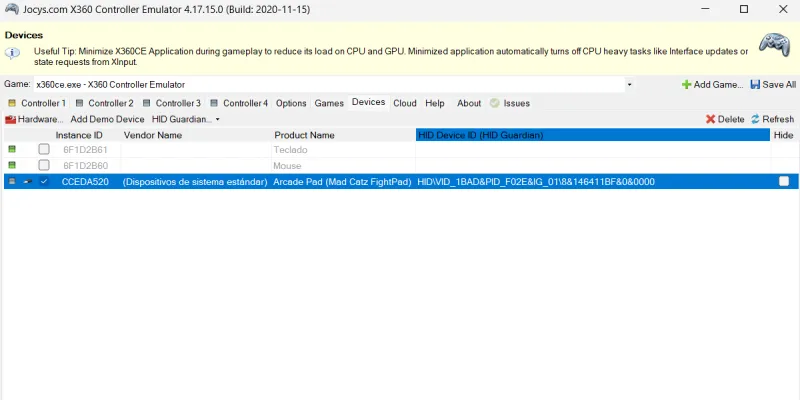Click the green status icon of Mouse row

12,165
